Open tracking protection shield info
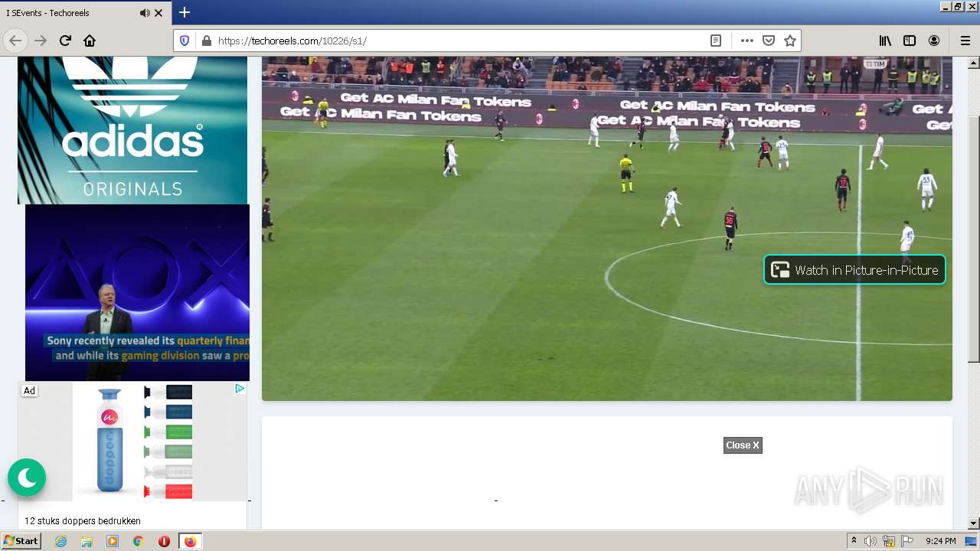980x551 pixels. click(185, 41)
